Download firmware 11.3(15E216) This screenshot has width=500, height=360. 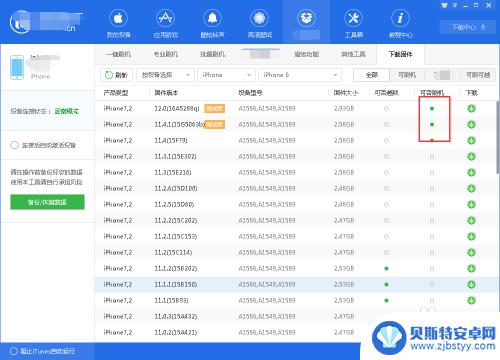[x=471, y=172]
